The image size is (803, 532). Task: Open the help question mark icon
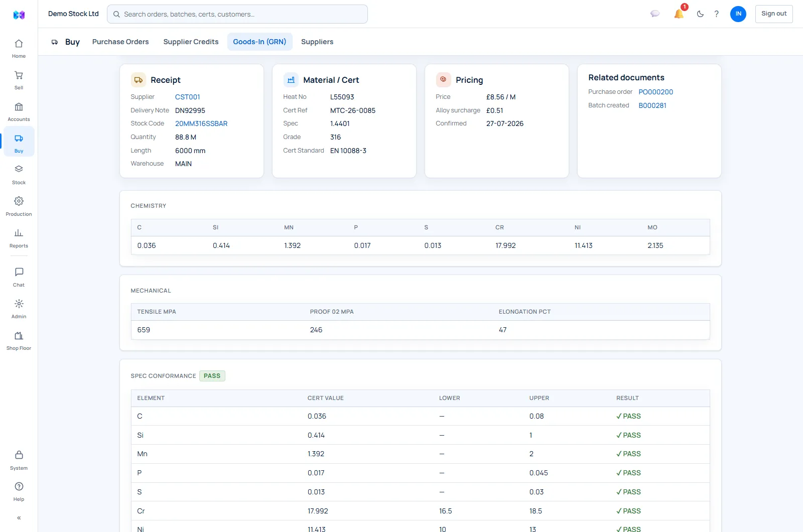click(x=716, y=14)
